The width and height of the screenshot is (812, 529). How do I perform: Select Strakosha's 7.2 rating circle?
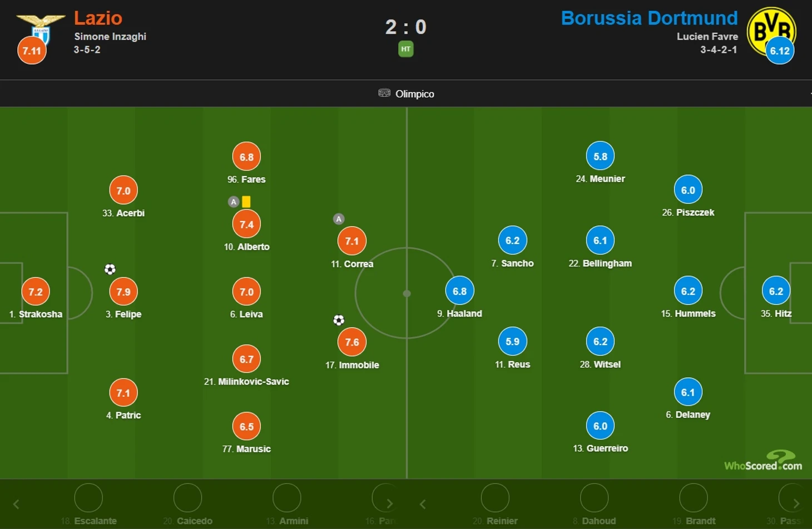pos(36,292)
